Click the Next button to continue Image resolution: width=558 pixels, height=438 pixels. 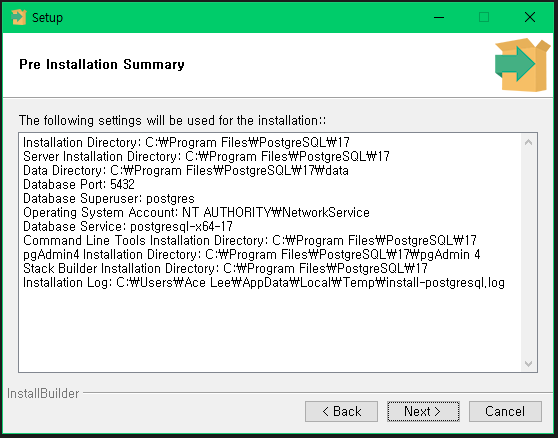pyautogui.click(x=423, y=412)
